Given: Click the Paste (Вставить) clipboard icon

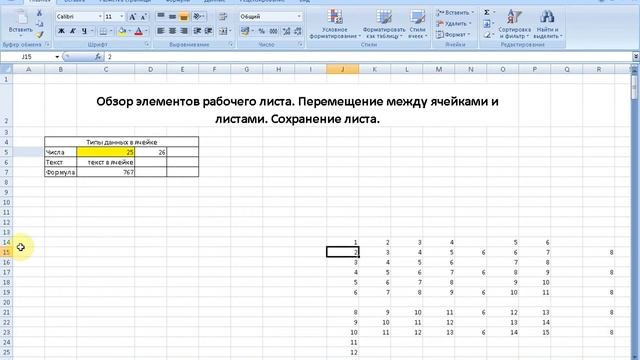Looking at the screenshot, I should pyautogui.click(x=21, y=18).
